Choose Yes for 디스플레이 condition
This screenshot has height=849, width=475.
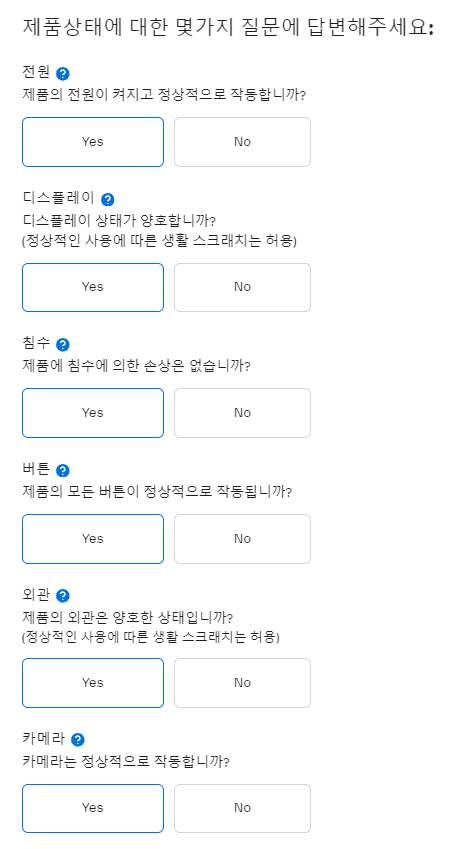pyautogui.click(x=93, y=288)
